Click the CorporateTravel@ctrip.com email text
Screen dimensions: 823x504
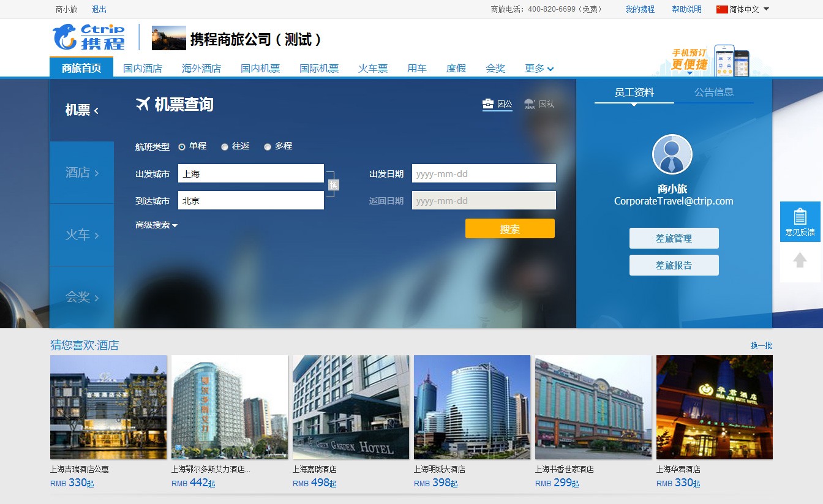point(674,201)
